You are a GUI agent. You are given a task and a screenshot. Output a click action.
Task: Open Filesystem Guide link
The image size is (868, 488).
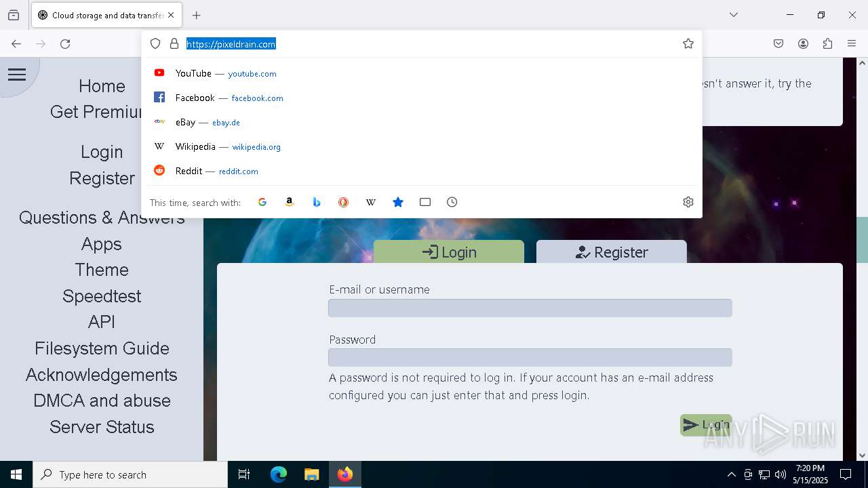point(102,348)
